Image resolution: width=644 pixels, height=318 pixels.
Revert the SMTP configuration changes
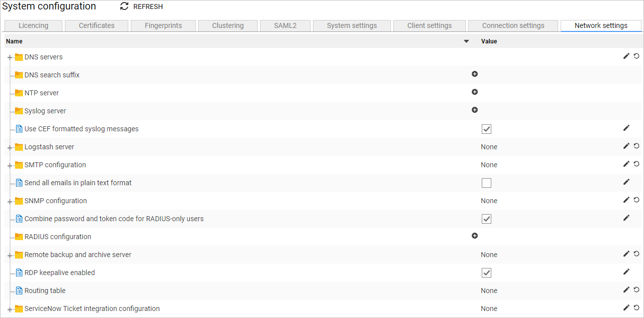pyautogui.click(x=637, y=164)
